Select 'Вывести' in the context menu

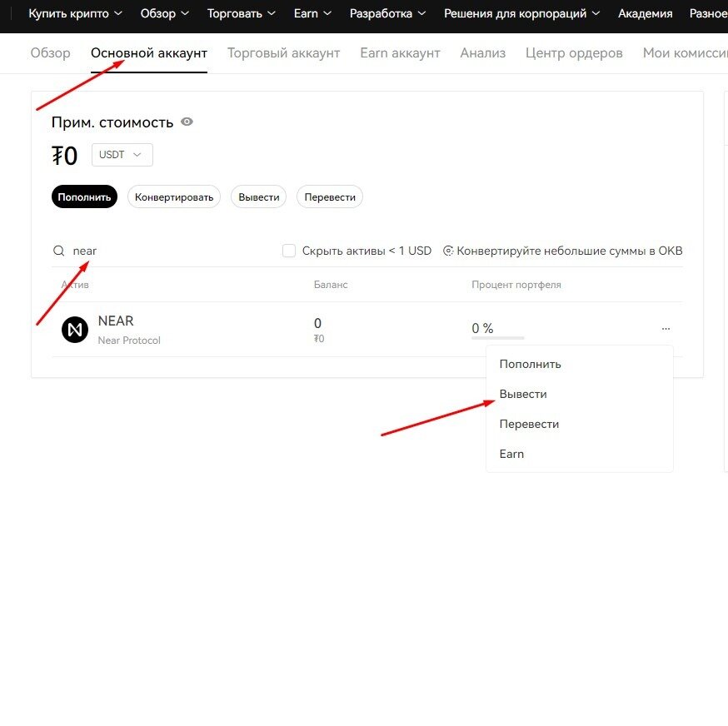(x=523, y=394)
